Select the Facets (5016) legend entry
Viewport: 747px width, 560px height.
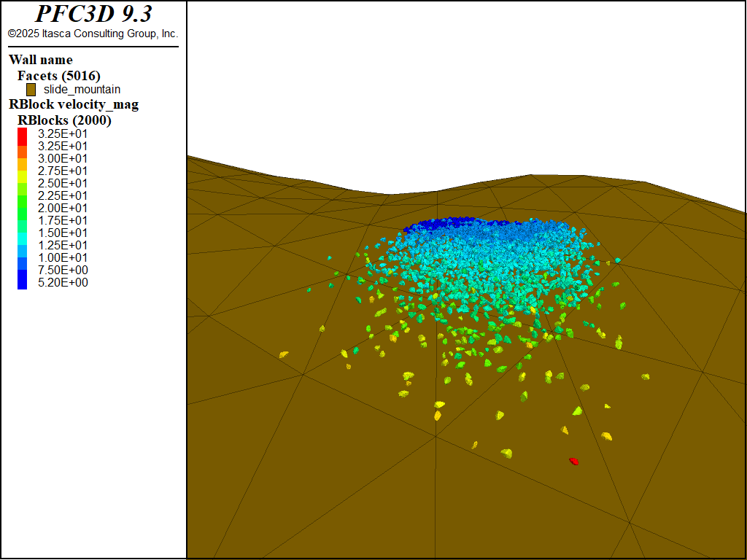coord(58,75)
